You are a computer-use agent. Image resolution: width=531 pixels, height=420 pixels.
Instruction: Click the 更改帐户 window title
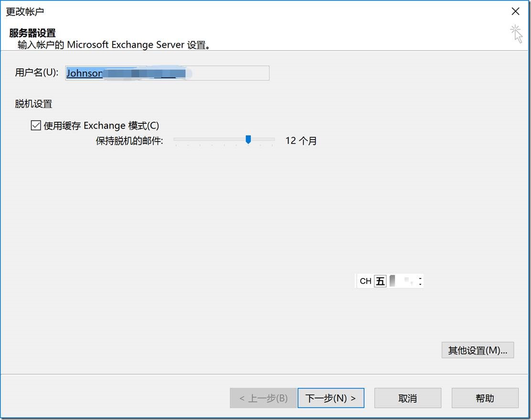click(x=25, y=11)
